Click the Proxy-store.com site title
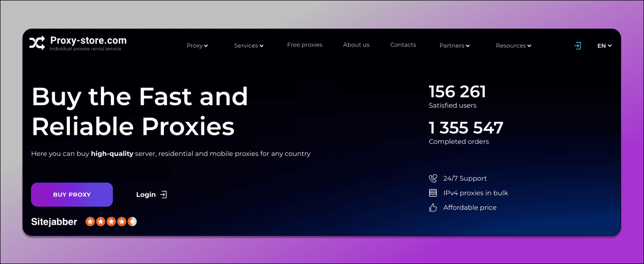Viewport: 644px width, 264px height. [x=88, y=41]
